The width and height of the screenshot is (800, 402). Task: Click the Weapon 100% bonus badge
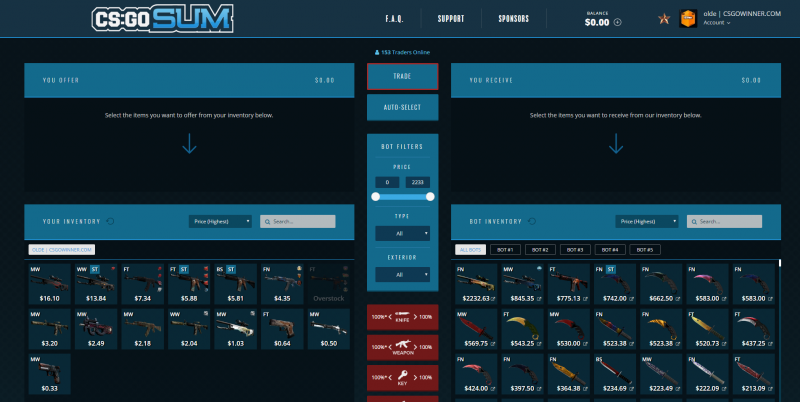pos(402,347)
